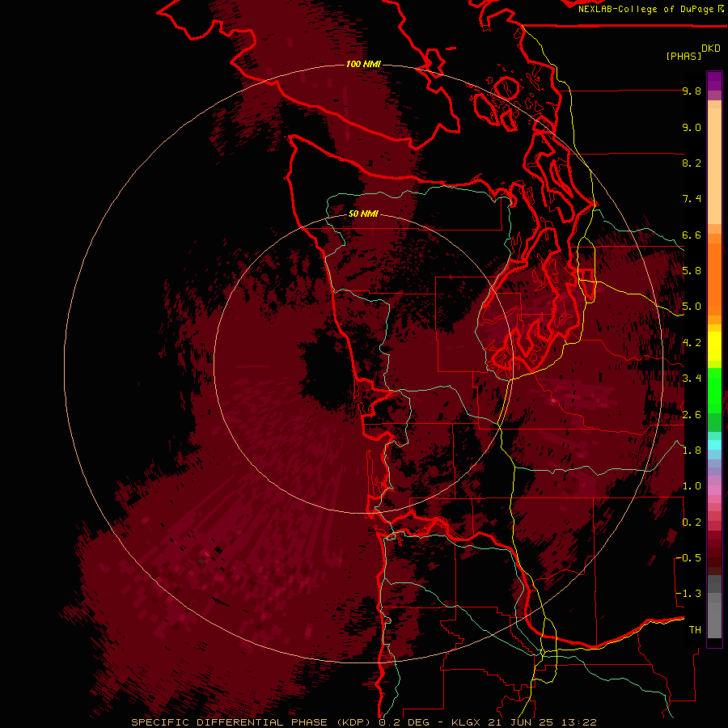The width and height of the screenshot is (728, 728).
Task: Click the 4.2 scale value
Action: 692,343
